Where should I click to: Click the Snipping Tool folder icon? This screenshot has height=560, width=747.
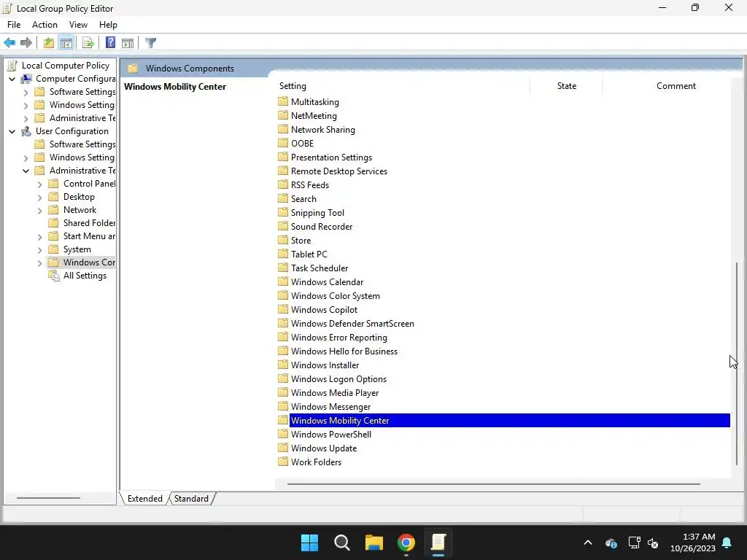coord(283,212)
